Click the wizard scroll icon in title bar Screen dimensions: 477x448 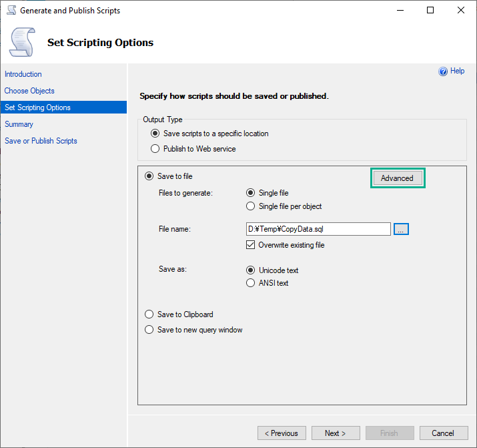(11, 11)
